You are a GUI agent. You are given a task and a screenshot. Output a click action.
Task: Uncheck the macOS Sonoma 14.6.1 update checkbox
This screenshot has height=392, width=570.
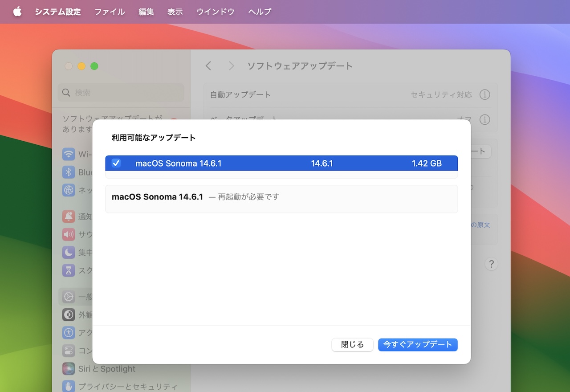click(x=116, y=163)
